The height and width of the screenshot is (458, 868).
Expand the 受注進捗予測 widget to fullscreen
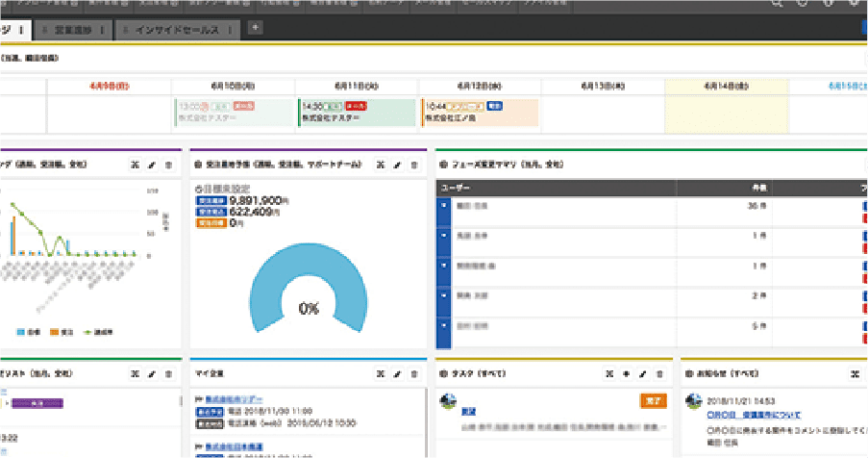381,165
